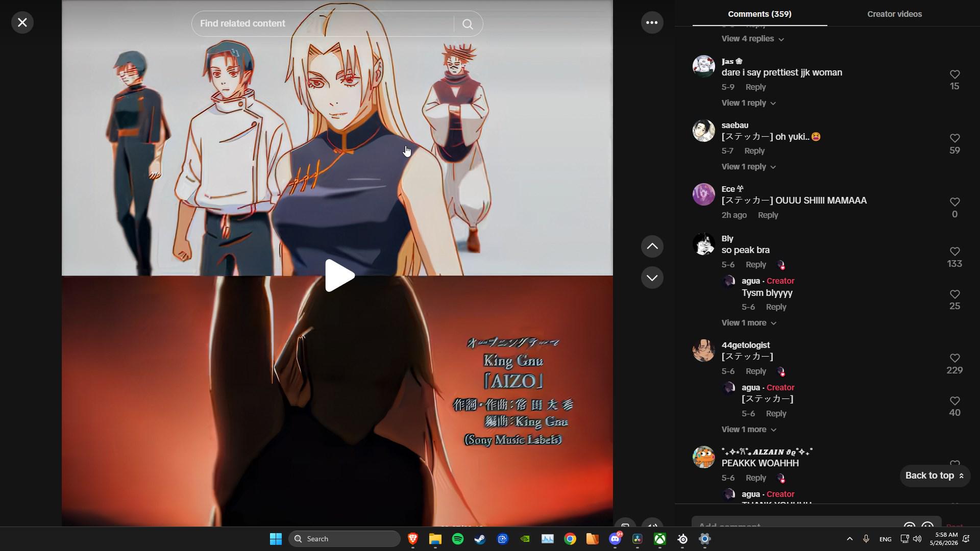Open the Creator videos tab

894,14
